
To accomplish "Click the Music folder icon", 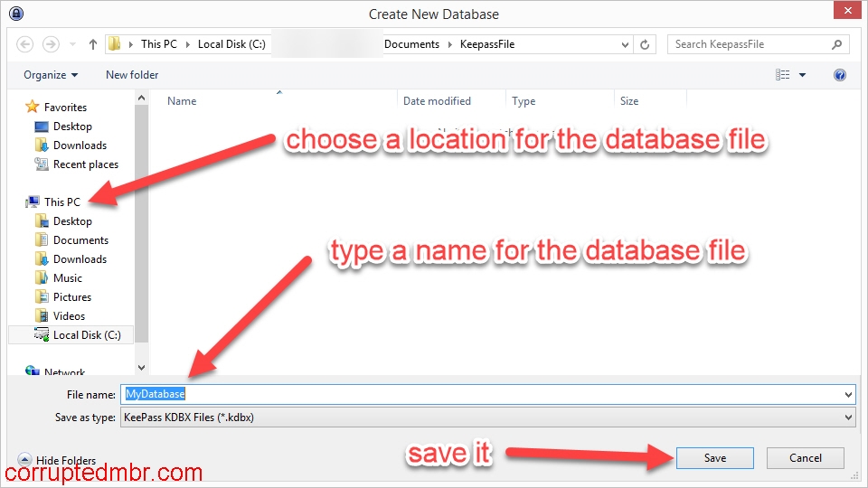I will pyautogui.click(x=42, y=277).
